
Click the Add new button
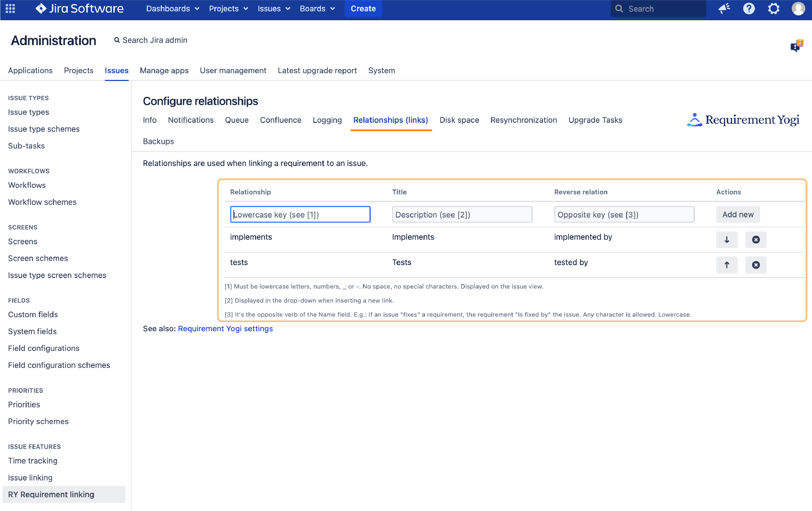coord(738,215)
